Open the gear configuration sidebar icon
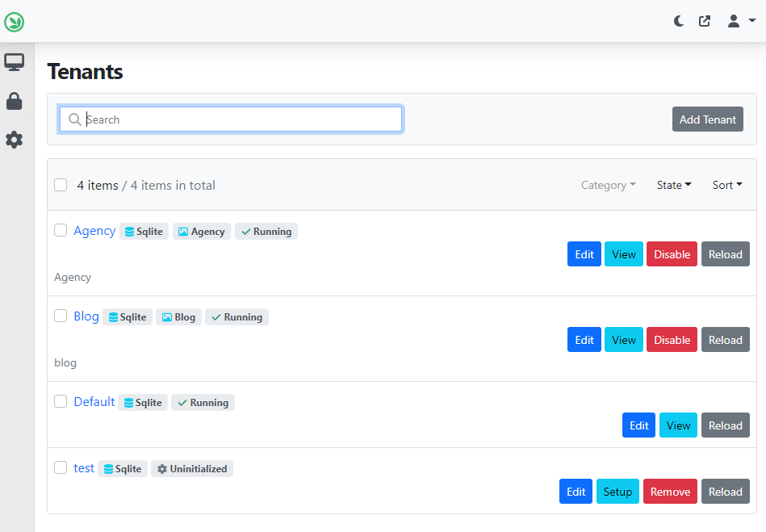This screenshot has width=766, height=532. pyautogui.click(x=15, y=140)
